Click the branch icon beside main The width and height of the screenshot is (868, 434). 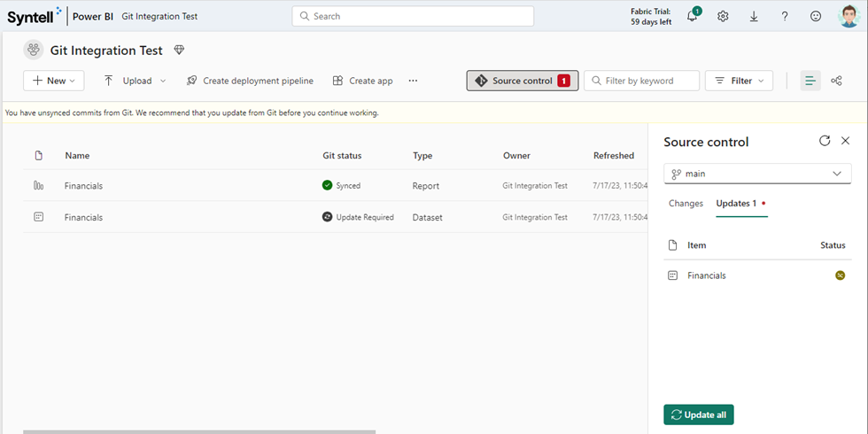676,174
